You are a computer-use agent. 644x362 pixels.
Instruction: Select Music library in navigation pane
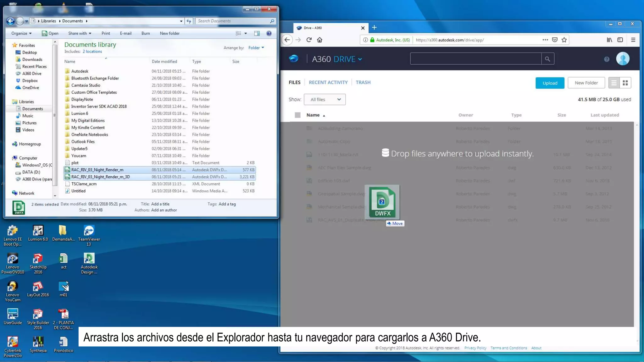[x=28, y=116]
